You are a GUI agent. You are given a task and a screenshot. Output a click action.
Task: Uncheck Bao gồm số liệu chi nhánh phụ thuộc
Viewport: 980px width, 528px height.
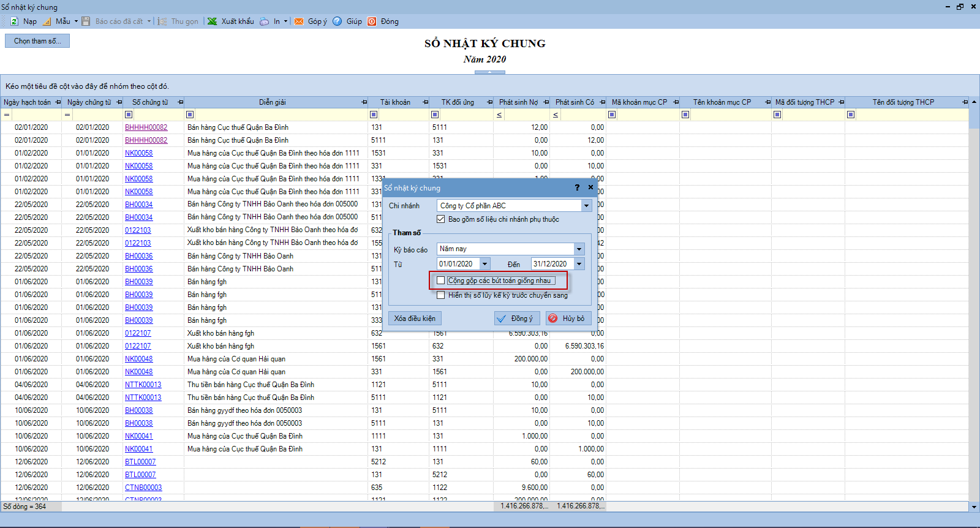pos(441,219)
